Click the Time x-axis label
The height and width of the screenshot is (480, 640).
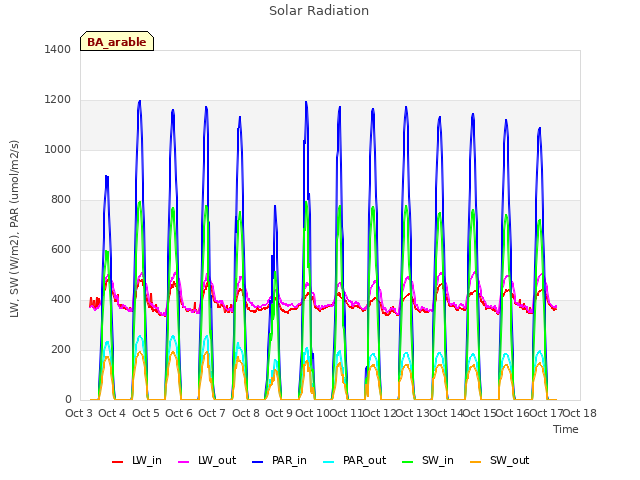566,429
